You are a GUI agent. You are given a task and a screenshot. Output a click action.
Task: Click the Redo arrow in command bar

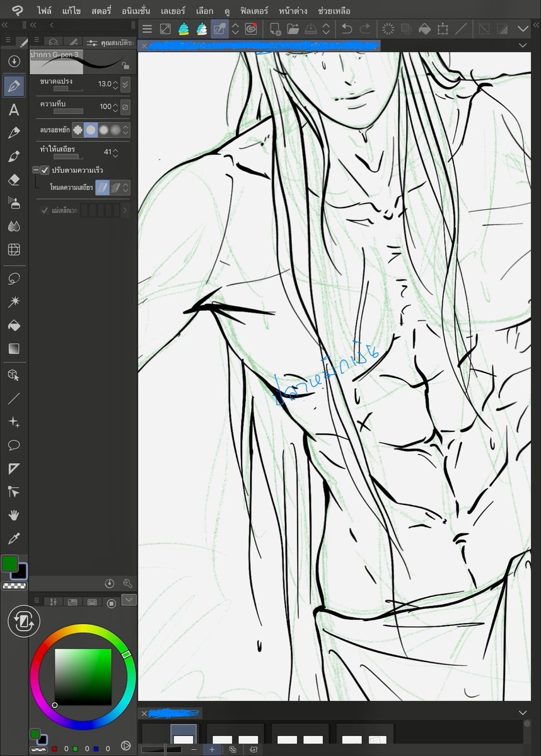click(x=365, y=29)
